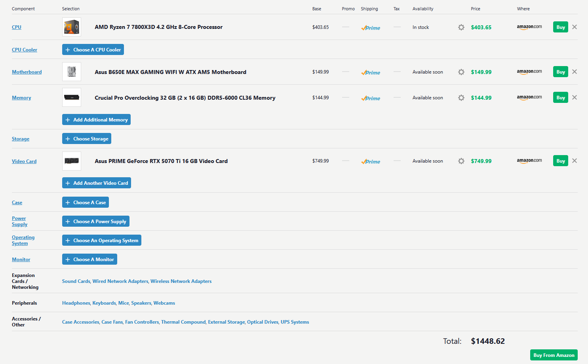
Task: Browse Thermal Compound accessories
Action: 183,322
